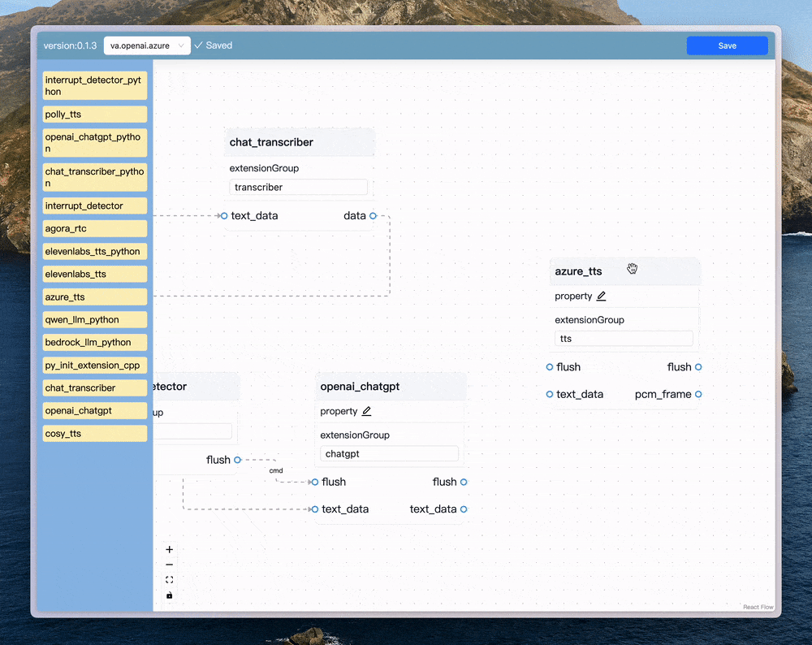The width and height of the screenshot is (812, 645).
Task: Click azure_tts extensionGroup tts field
Action: pyautogui.click(x=624, y=338)
